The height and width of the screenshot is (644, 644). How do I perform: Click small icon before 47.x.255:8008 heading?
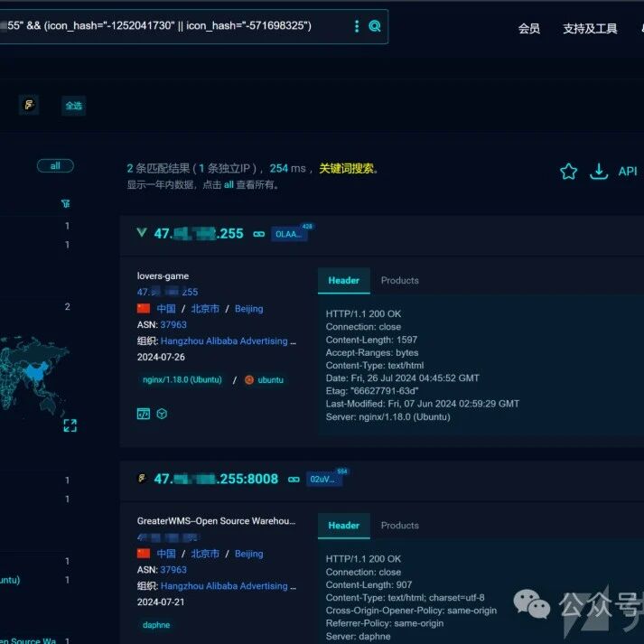pyautogui.click(x=142, y=478)
